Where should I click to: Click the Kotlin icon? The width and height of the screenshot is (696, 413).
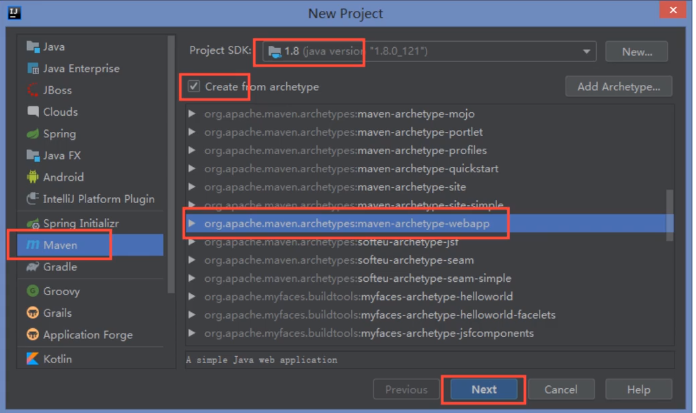coord(33,358)
